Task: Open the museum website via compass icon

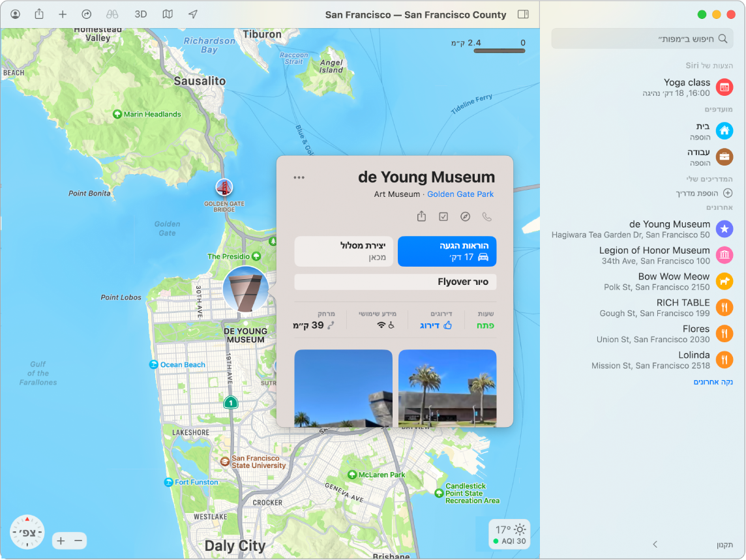Action: (465, 216)
